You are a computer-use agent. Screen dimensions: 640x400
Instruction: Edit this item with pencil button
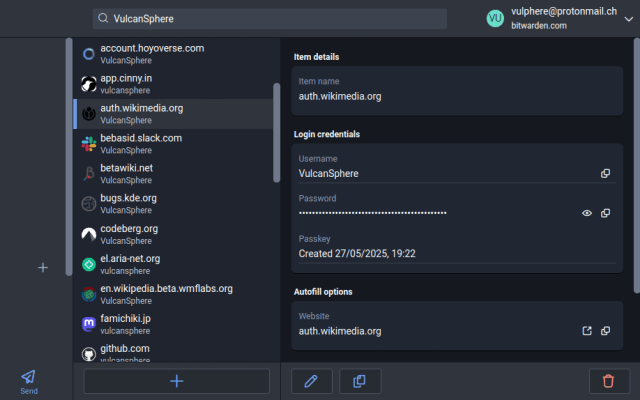click(x=312, y=381)
